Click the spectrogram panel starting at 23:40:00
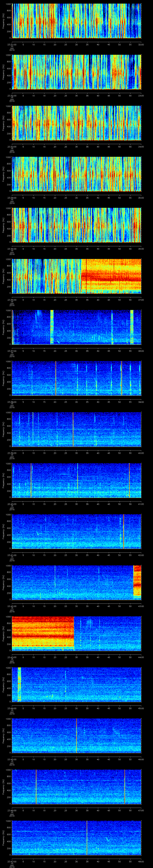153x868 pixels. (77, 481)
